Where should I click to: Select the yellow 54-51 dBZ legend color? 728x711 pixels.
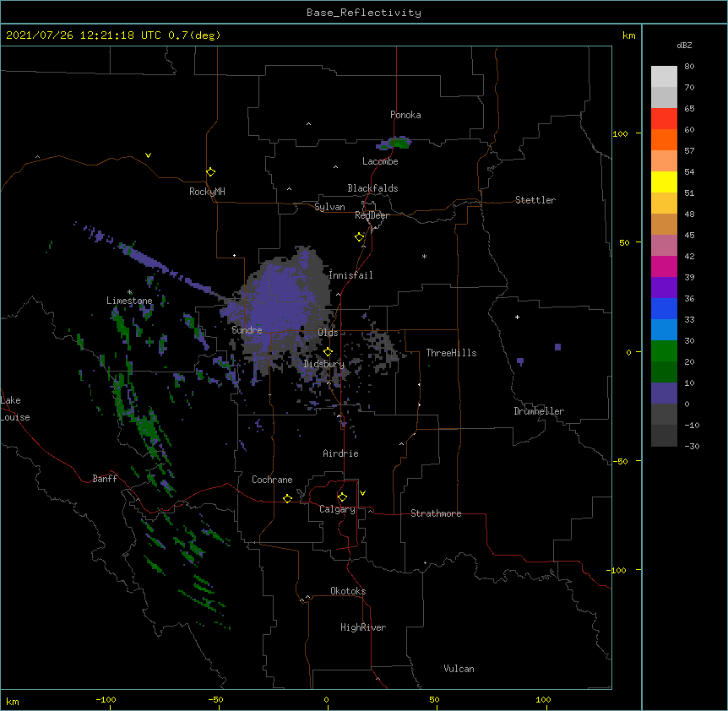pyautogui.click(x=664, y=182)
